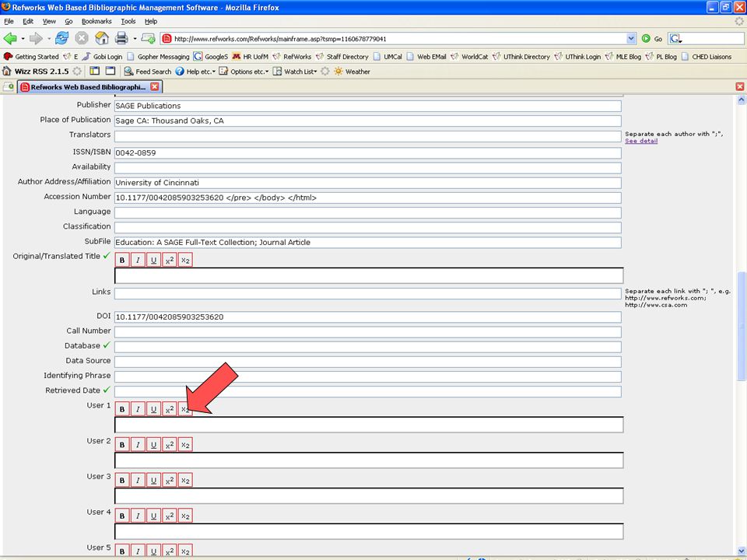Open the Getting Started bookmark
This screenshot has height=560, width=747.
[x=31, y=57]
